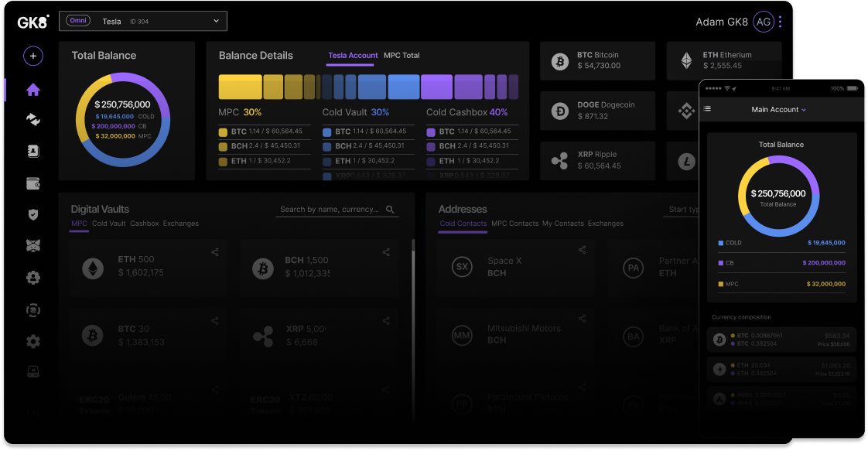Viewport: 868px width, 451px height.
Task: Click the blue BTC swatch under Cold Vault
Action: pos(327,132)
